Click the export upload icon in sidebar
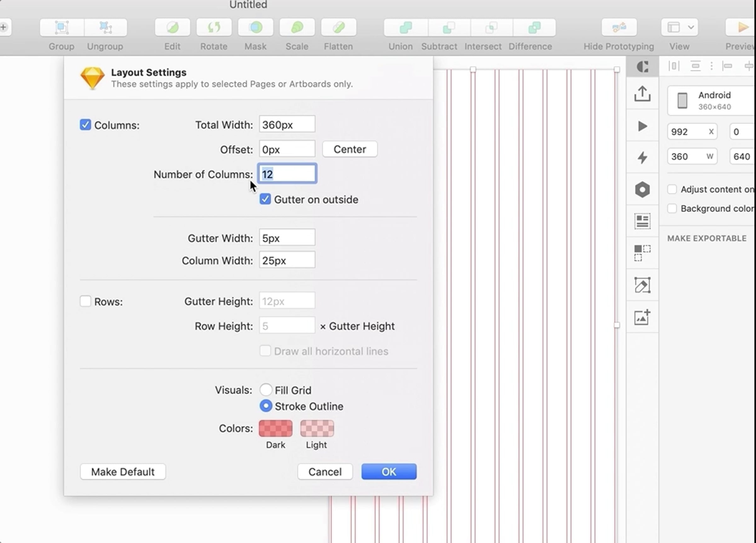The image size is (756, 543). tap(642, 93)
